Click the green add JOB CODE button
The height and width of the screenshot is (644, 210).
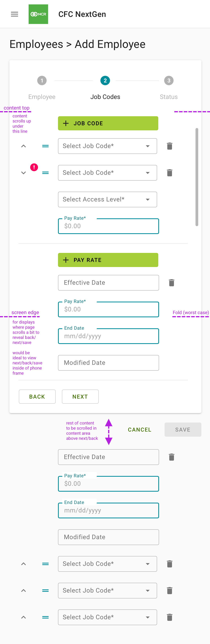[x=108, y=123]
